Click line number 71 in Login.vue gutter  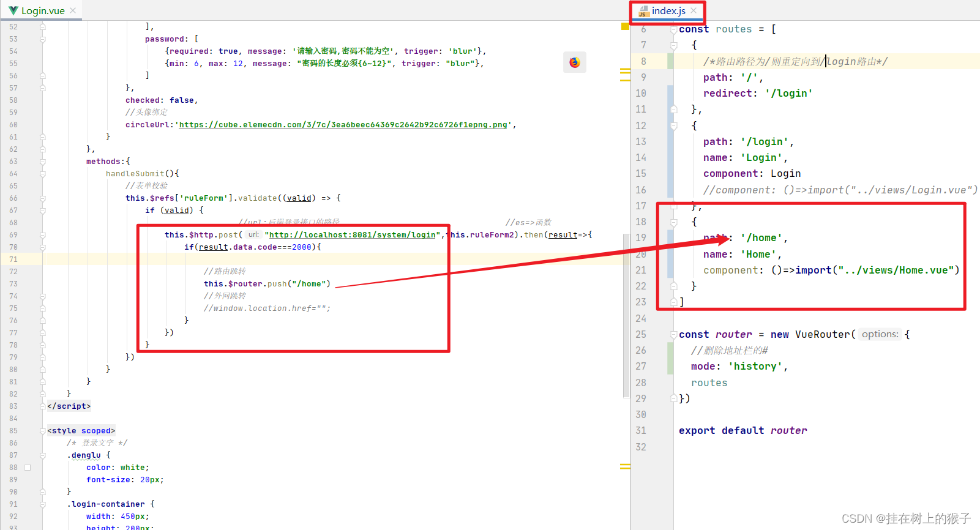(x=13, y=259)
